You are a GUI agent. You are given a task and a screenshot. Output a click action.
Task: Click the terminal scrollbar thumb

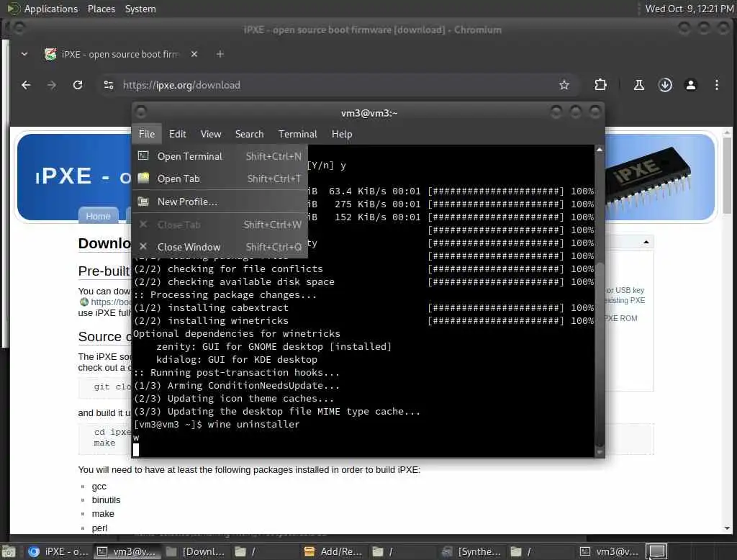tap(600, 355)
